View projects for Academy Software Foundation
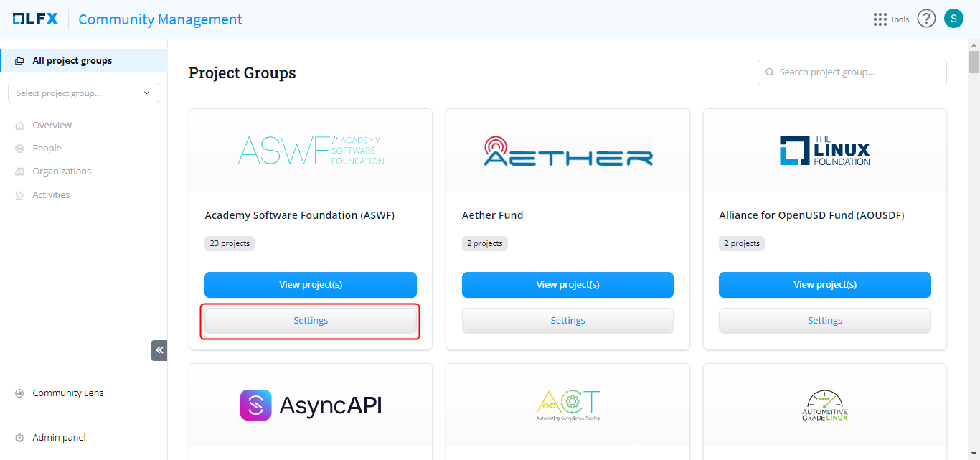The height and width of the screenshot is (460, 980). [311, 285]
